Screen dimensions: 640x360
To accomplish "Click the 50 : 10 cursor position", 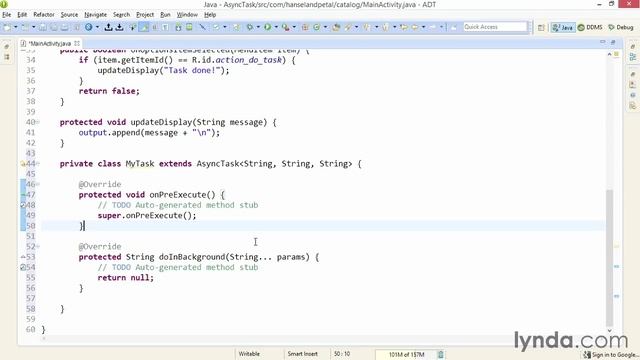I will pyautogui.click(x=342, y=354).
